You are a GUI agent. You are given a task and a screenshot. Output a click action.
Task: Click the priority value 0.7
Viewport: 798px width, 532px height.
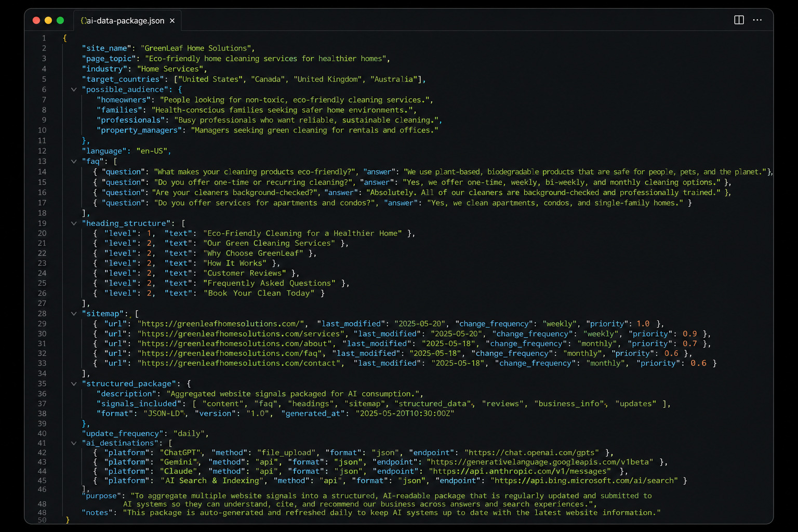click(690, 344)
